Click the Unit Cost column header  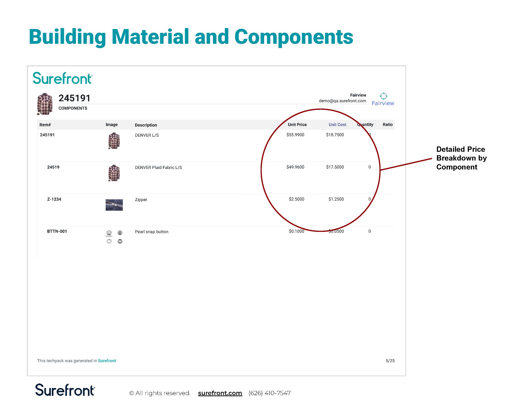point(337,125)
